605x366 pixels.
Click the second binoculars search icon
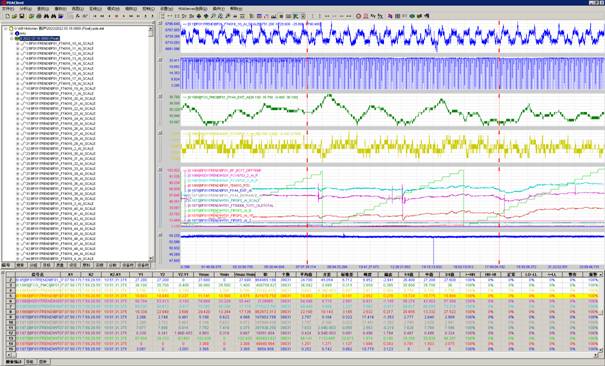coord(54,16)
